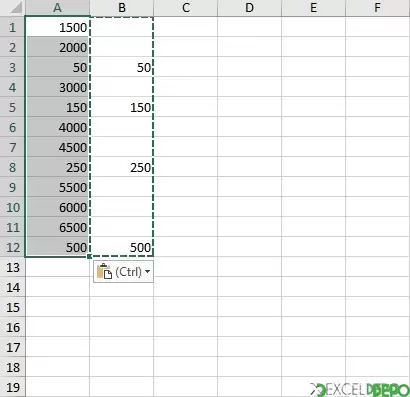Select column C header
Image resolution: width=410 pixels, height=397 pixels.
[x=186, y=8]
